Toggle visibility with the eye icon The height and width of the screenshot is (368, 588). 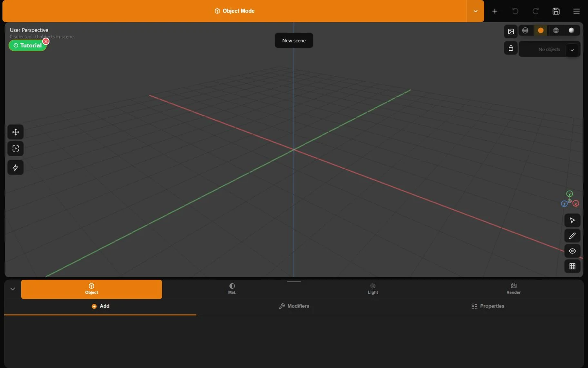572,251
